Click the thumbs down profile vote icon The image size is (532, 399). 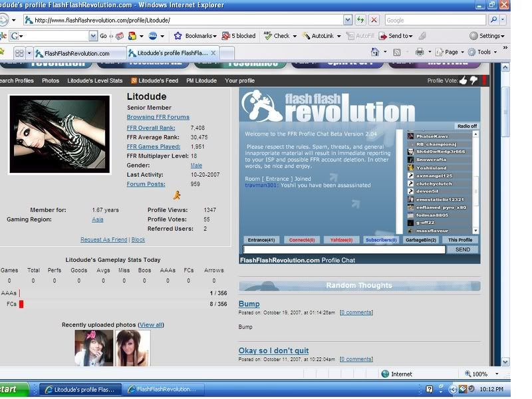pos(473,80)
